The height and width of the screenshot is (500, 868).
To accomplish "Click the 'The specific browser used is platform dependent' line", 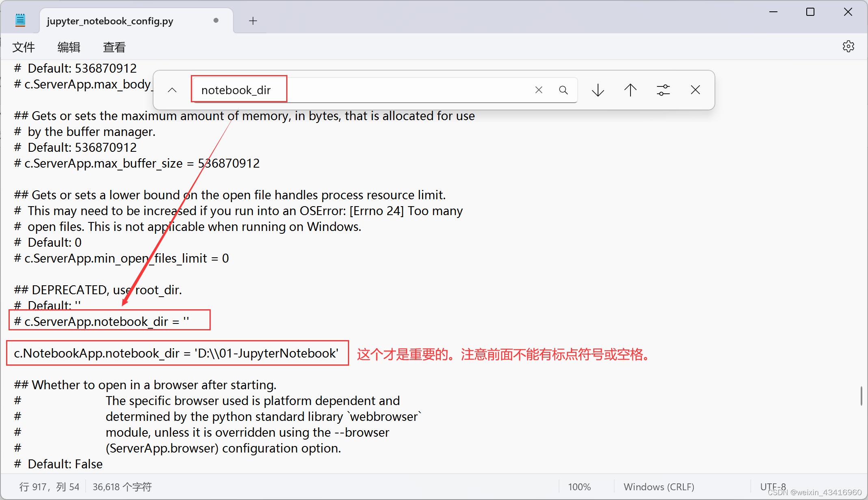I will (253, 401).
